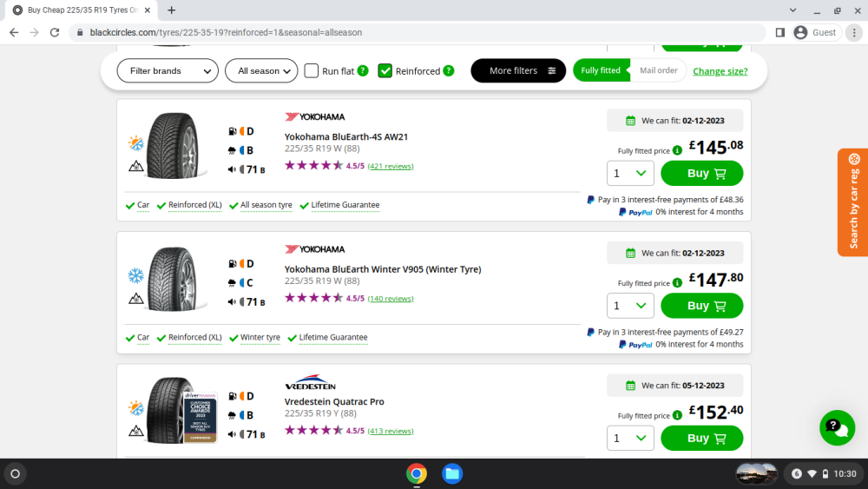
Task: Open quantity dropdown for Vredestein Quatrac Pro
Action: pyautogui.click(x=630, y=438)
